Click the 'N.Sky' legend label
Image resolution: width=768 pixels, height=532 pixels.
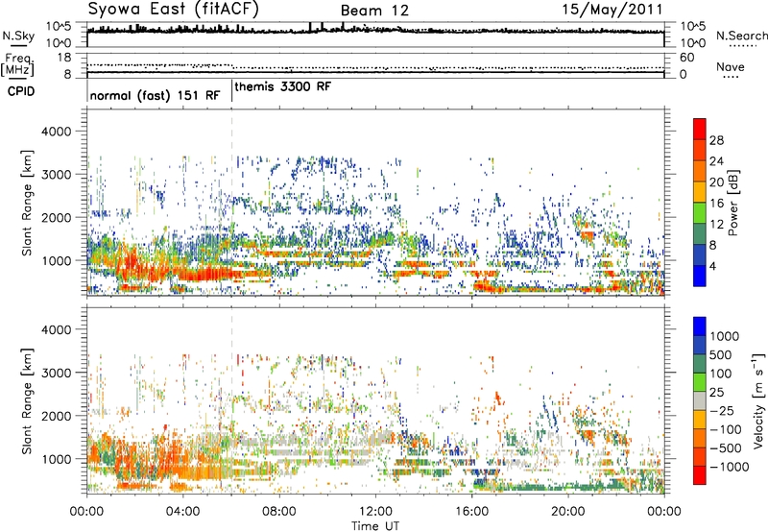18,36
